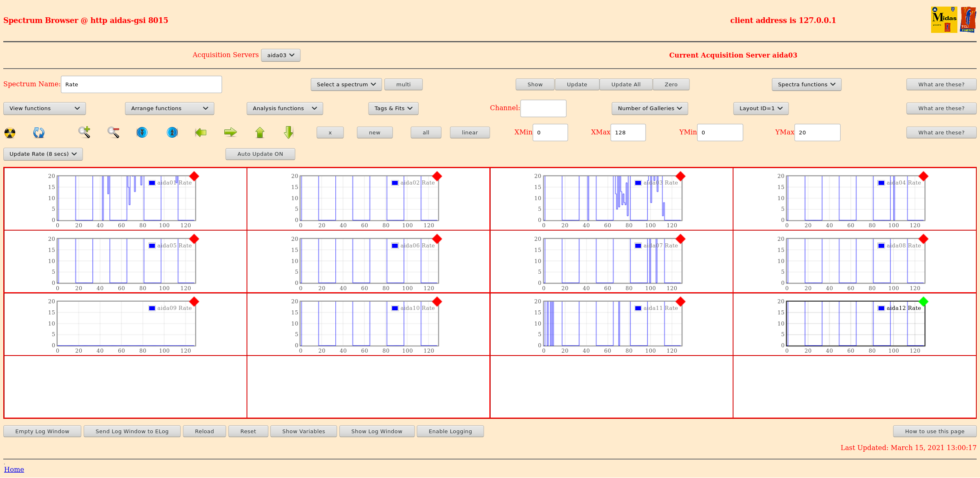Click the radiation hazard icon
Image resolution: width=980 pixels, height=478 pixels.
10,133
